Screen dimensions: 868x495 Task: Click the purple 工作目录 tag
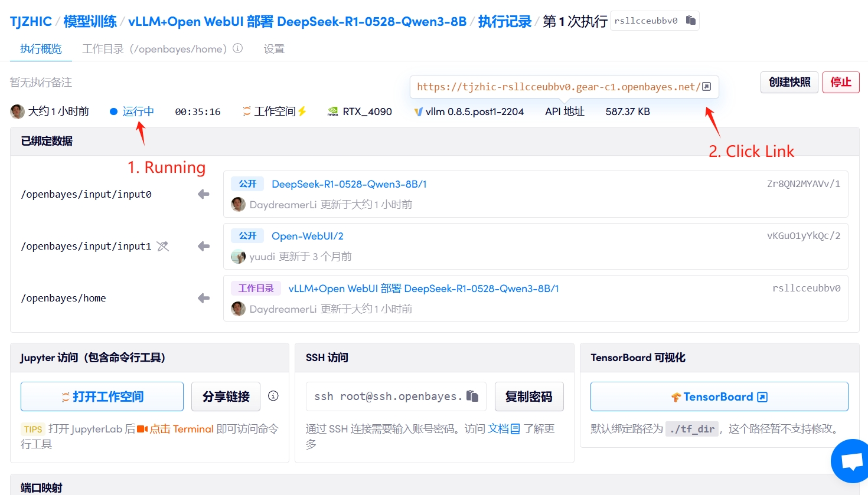tap(256, 289)
